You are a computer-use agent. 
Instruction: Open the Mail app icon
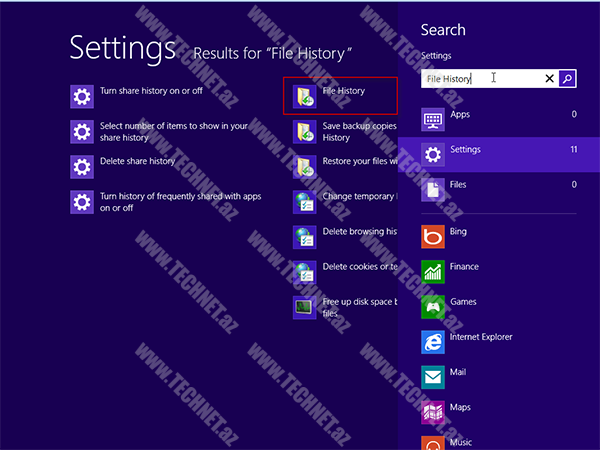[433, 377]
